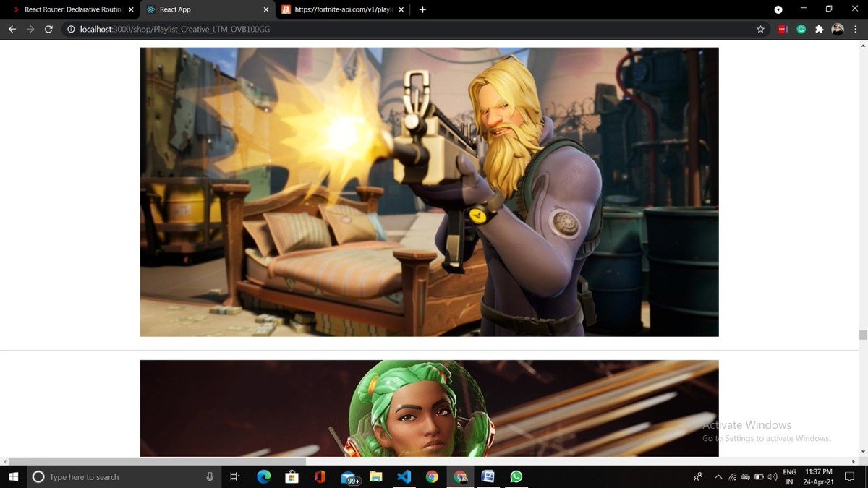Launch Microsoft Edge from taskbar
Image resolution: width=868 pixels, height=488 pixels.
[x=263, y=476]
